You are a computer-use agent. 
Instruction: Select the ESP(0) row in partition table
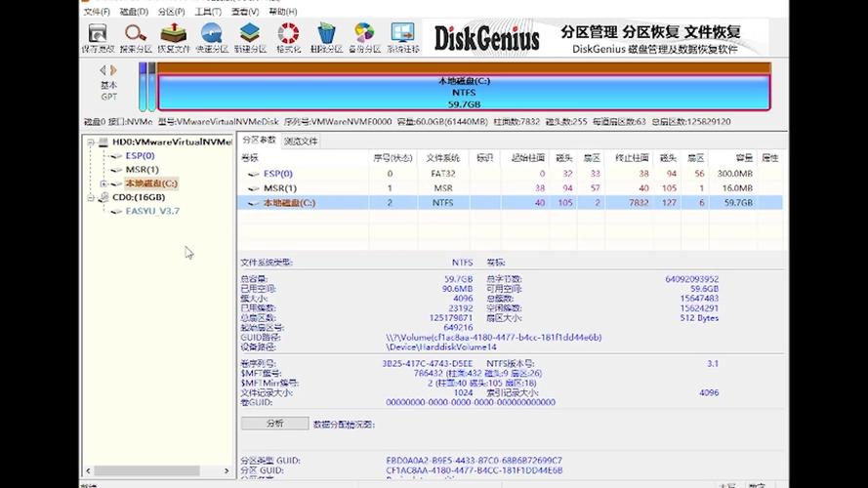click(510, 174)
